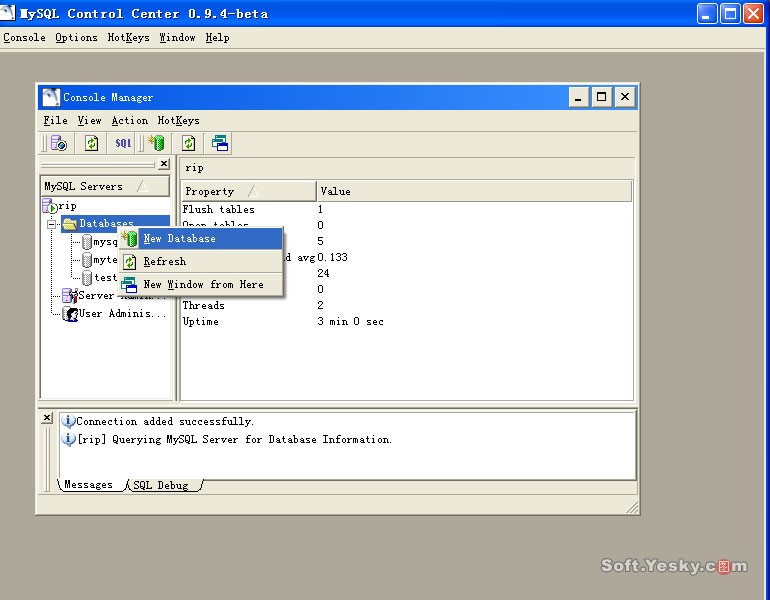The width and height of the screenshot is (770, 600).
Task: Click the second refresh toolbar icon
Action: point(189,143)
